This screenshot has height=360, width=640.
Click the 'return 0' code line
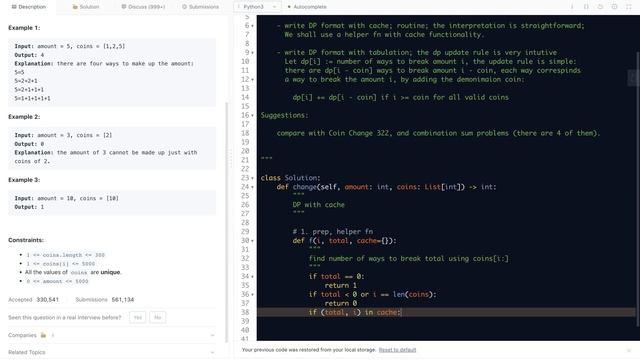(340, 303)
